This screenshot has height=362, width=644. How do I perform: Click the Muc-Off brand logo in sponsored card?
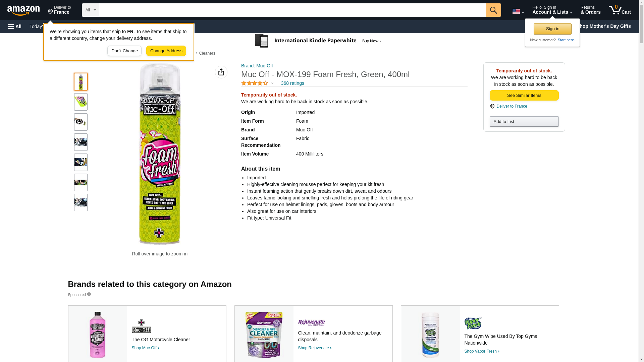click(141, 326)
